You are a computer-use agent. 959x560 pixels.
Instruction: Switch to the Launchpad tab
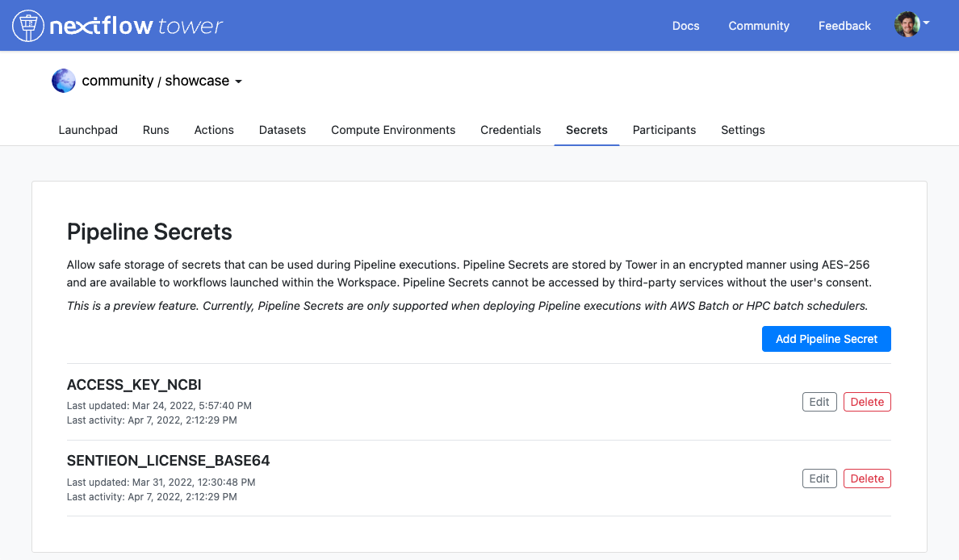point(88,130)
